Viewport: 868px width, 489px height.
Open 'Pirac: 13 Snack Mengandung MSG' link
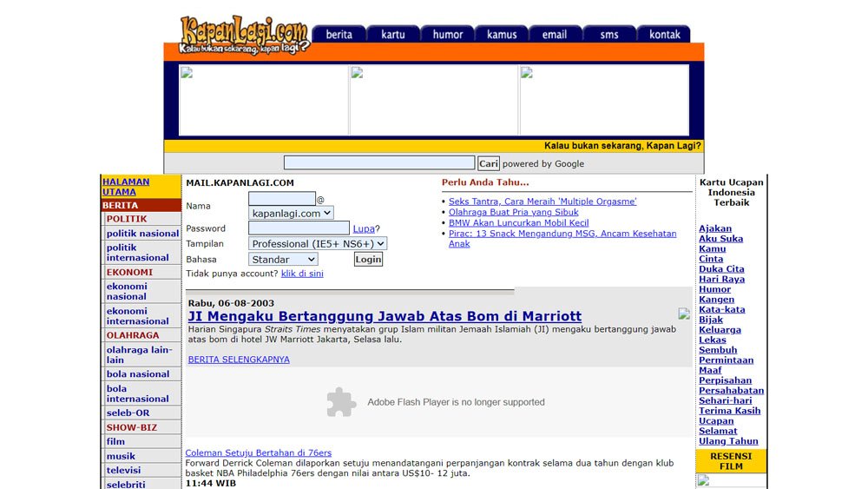pyautogui.click(x=562, y=239)
